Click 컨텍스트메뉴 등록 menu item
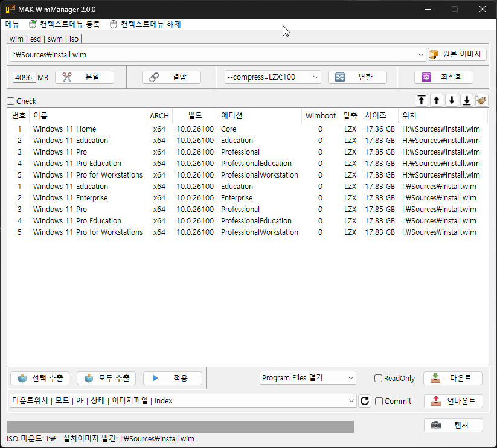This screenshot has height=448, width=497. (x=65, y=24)
